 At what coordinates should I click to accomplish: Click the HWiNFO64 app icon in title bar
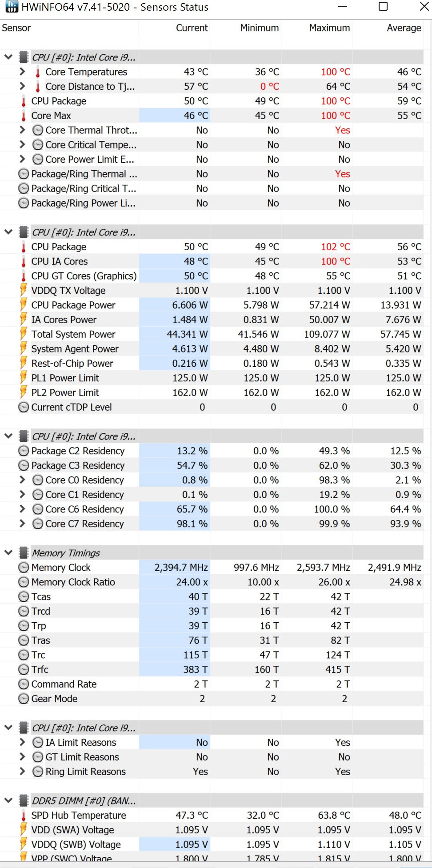click(x=12, y=7)
